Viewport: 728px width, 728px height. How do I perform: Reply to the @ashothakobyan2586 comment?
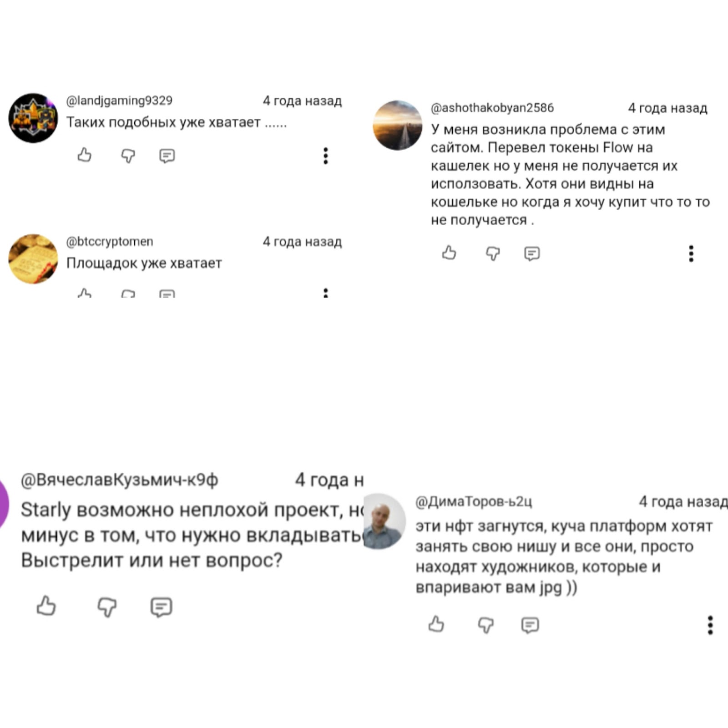[532, 253]
